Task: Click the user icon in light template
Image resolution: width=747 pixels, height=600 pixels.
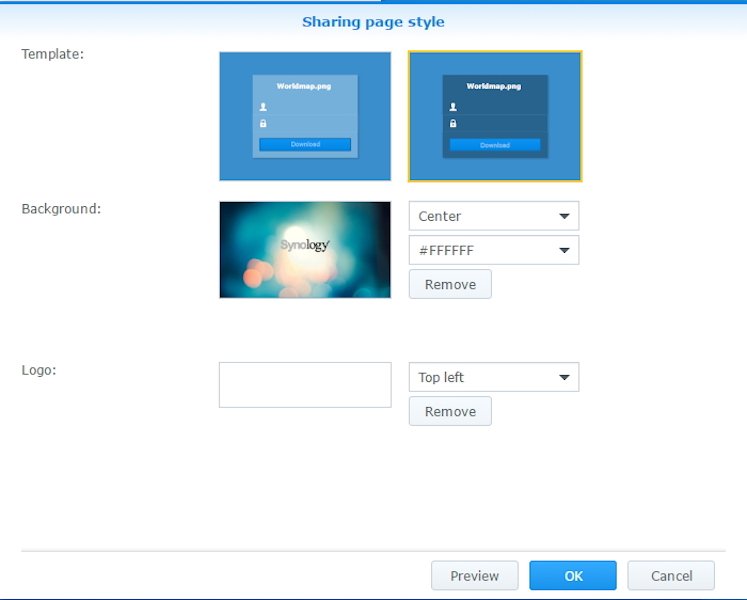Action: (x=264, y=107)
